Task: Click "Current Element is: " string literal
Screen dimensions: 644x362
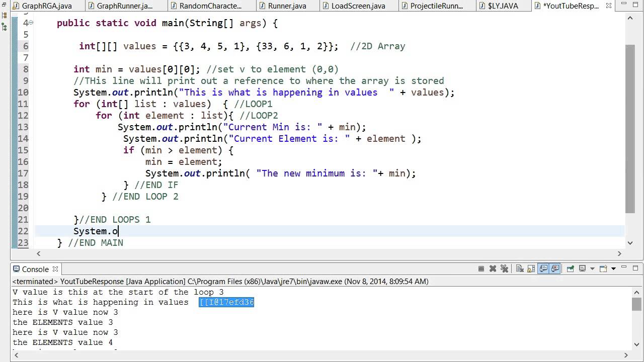Action: pyautogui.click(x=289, y=139)
